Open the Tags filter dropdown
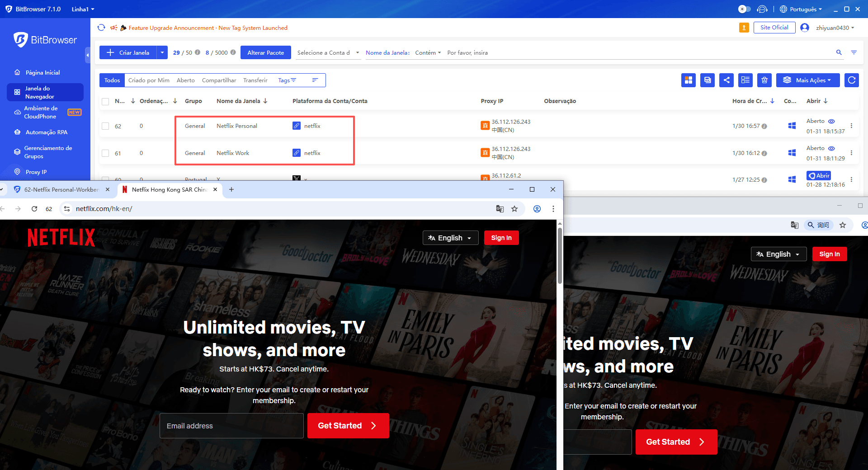The height and width of the screenshot is (470, 868). point(287,80)
